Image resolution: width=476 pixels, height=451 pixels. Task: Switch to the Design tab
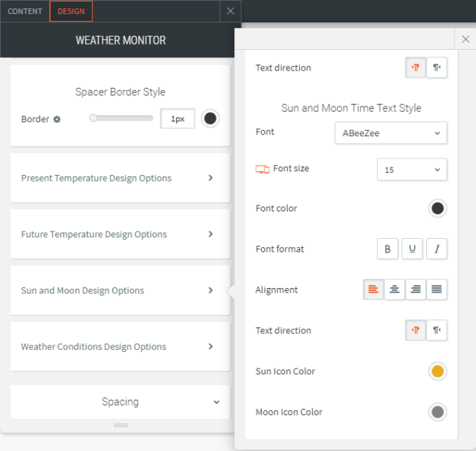71,11
